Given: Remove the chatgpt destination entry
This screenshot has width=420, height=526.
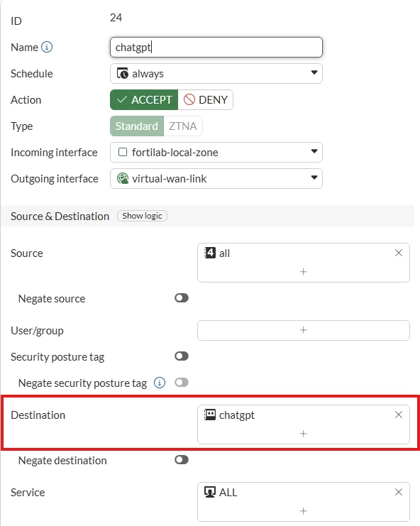Looking at the screenshot, I should 399,415.
